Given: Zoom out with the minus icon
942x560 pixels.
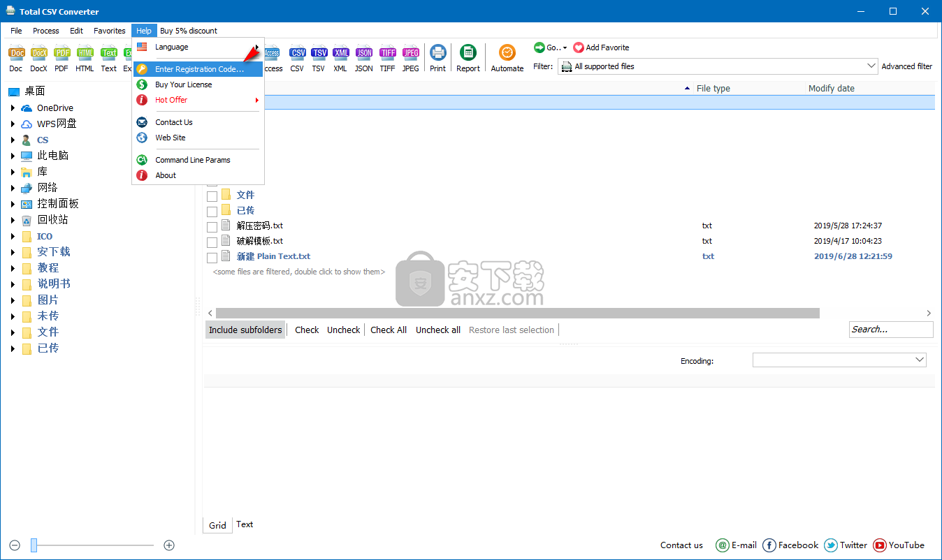Looking at the screenshot, I should tap(15, 545).
